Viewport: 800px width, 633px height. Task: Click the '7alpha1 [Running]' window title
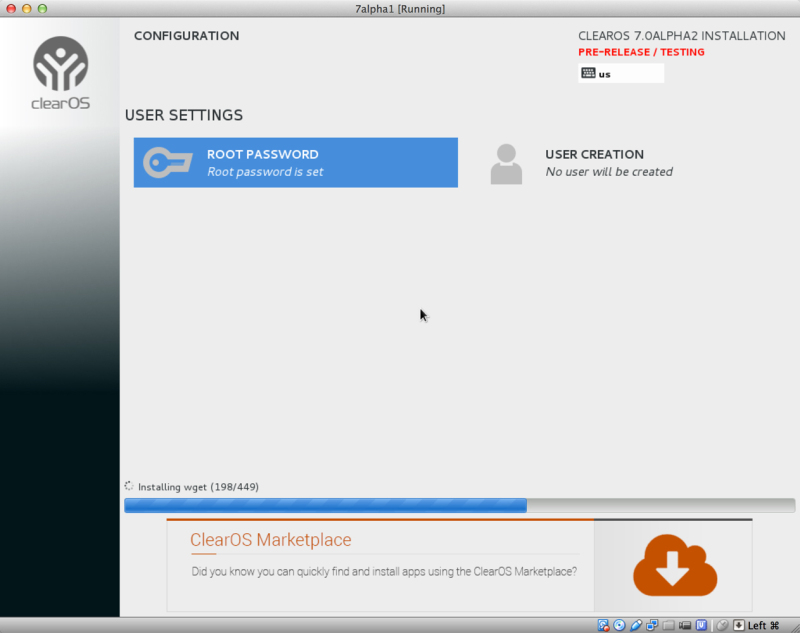click(x=400, y=9)
